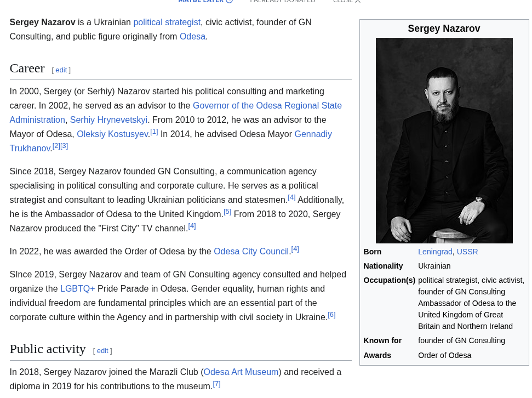
Task: Jump to citation [2]
Action: point(56,146)
